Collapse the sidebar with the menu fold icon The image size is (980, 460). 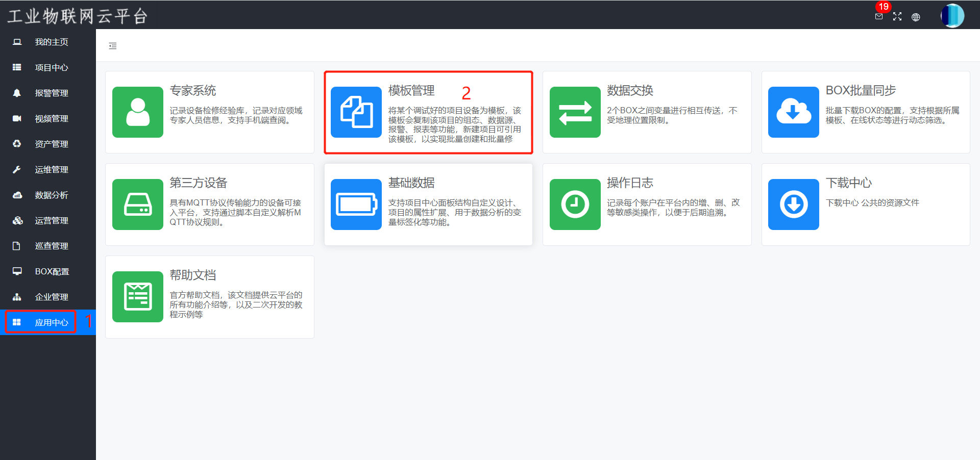(113, 46)
